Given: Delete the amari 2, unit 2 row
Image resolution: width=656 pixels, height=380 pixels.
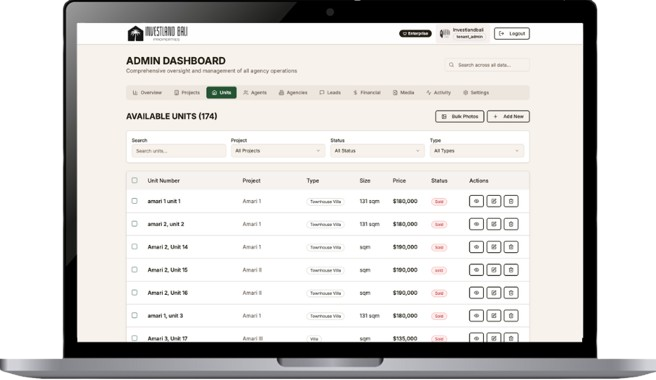Looking at the screenshot, I should (x=511, y=224).
